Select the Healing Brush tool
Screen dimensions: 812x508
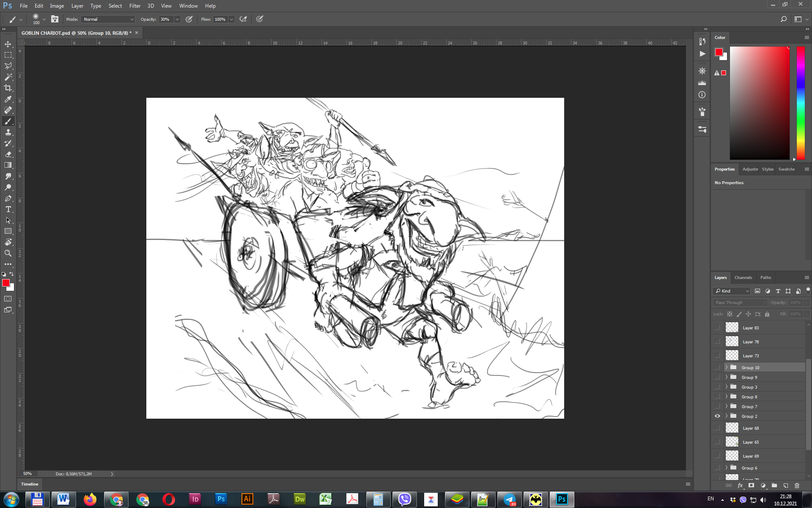(x=8, y=110)
